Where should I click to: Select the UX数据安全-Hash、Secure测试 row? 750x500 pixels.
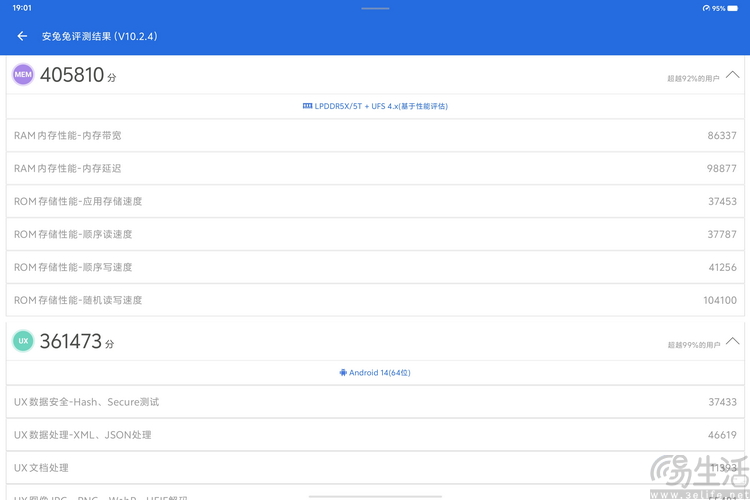point(375,402)
